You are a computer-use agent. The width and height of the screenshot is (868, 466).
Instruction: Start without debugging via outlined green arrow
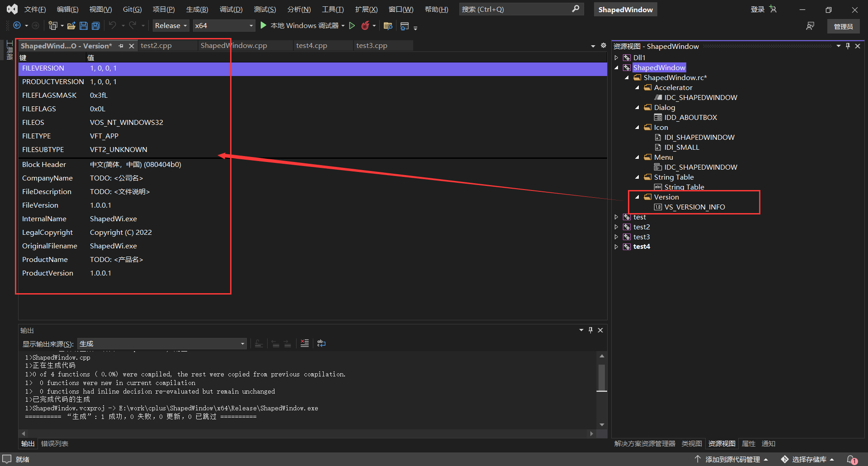point(352,26)
